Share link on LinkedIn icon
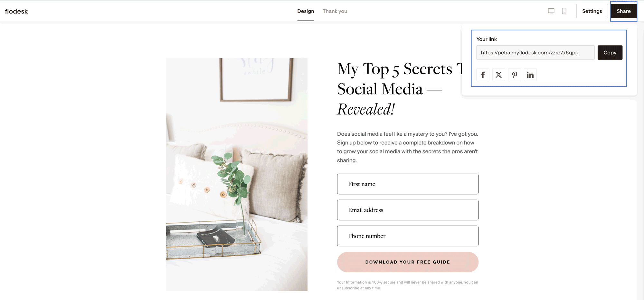Image resolution: width=644 pixels, height=300 pixels. click(530, 75)
